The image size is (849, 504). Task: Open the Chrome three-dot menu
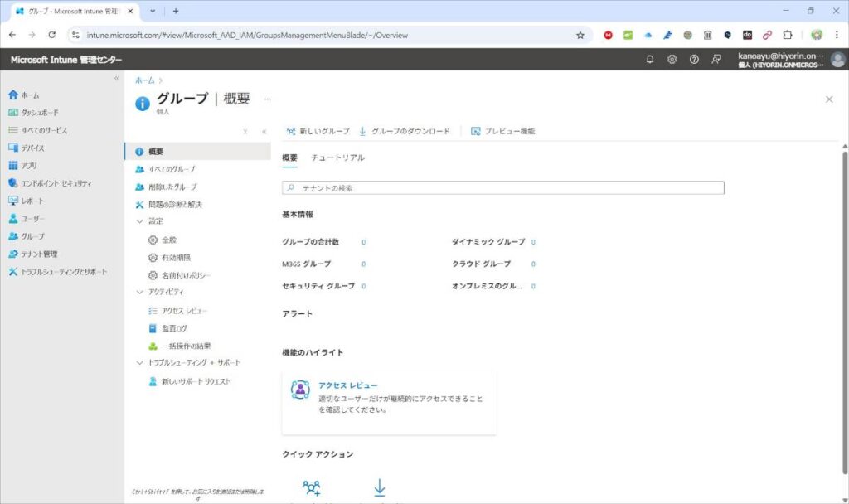(x=837, y=35)
